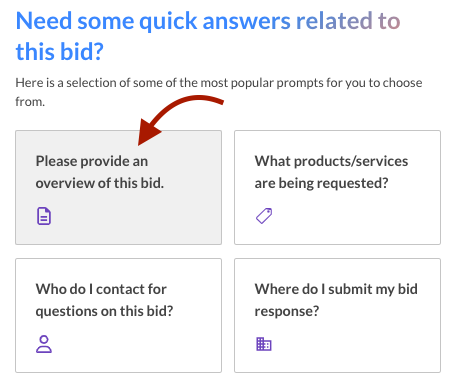Viewport: 457px width, 385px height.
Task: Click the 'overview of this bid.' text line
Action: (100, 183)
